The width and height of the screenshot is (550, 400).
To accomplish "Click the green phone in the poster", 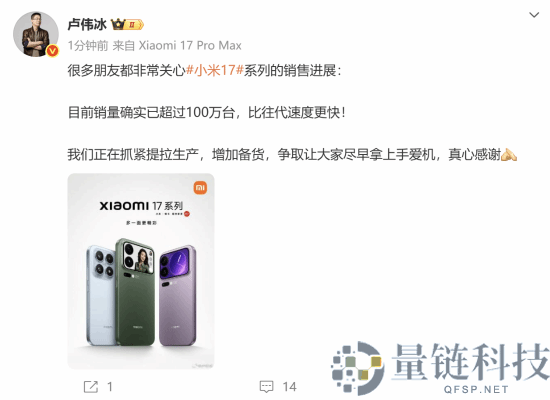I will [x=135, y=292].
